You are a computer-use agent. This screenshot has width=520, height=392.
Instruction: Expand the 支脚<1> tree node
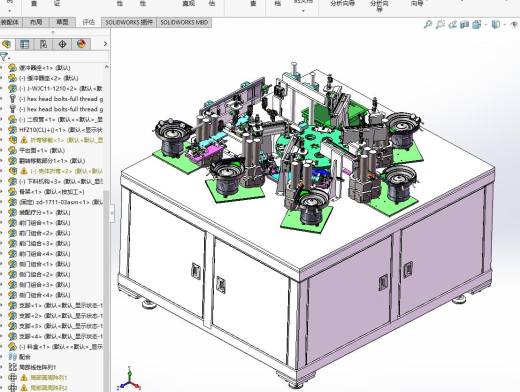[x=2, y=305]
